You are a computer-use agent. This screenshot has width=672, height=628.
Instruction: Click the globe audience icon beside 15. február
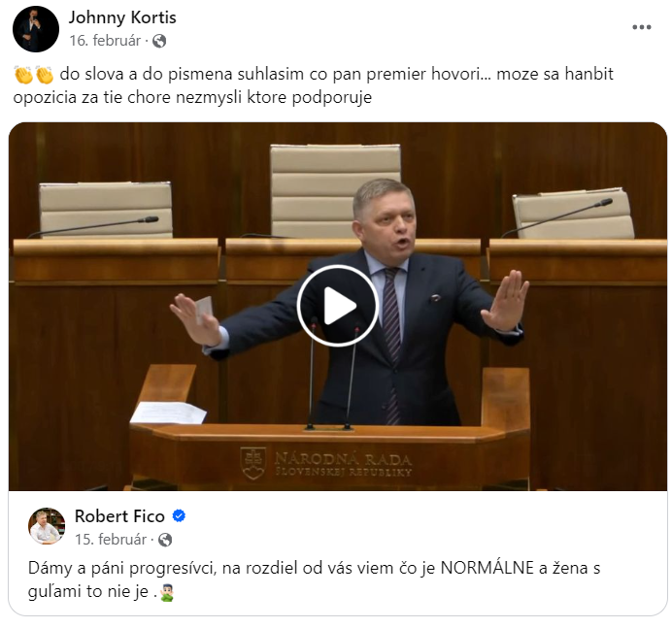(165, 540)
